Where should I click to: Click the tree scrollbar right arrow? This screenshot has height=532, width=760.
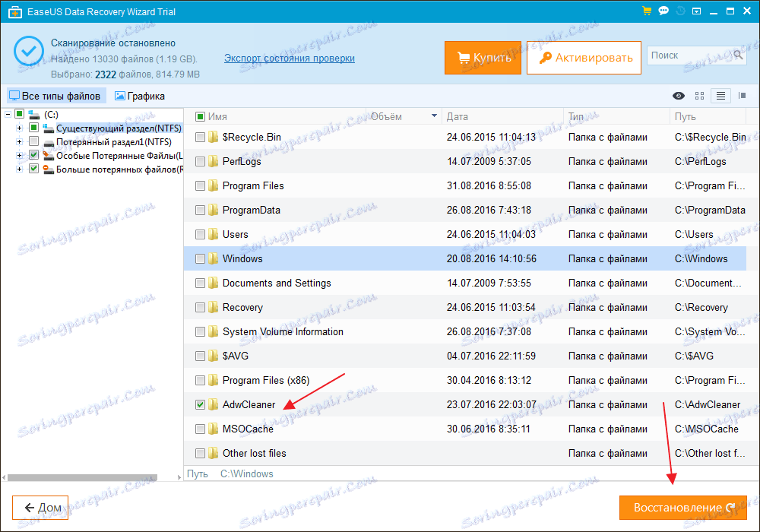pos(179,478)
